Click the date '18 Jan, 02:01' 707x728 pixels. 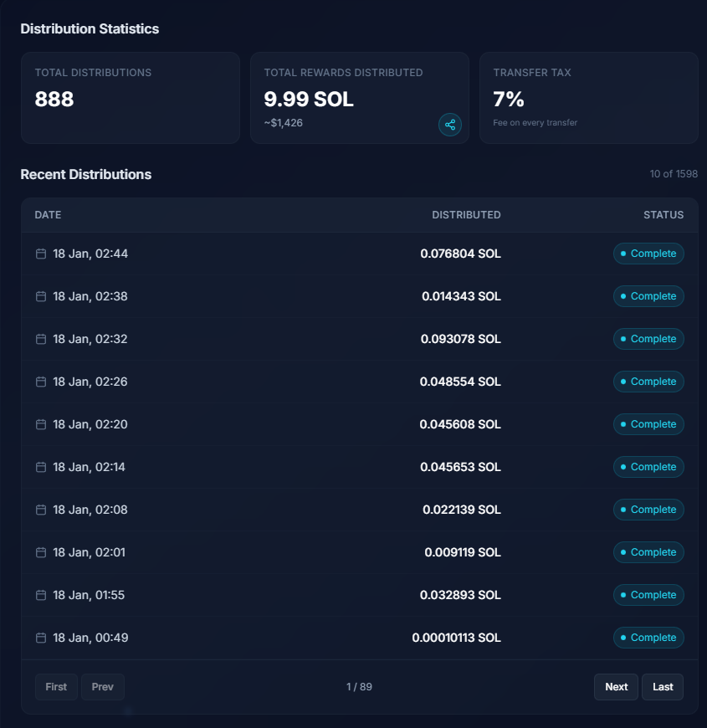tap(90, 552)
